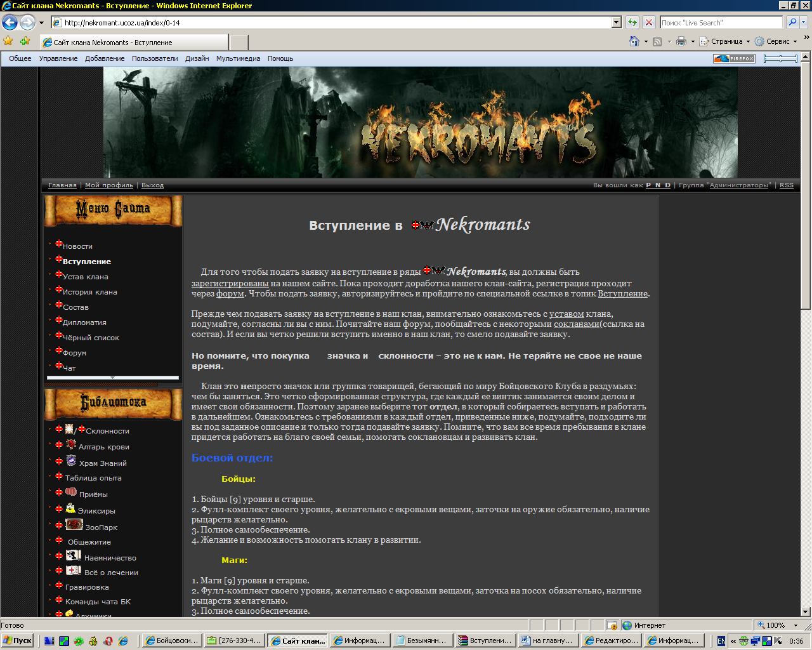Switch to Безымянн… Notepad taskbar window
The image size is (812, 650).
point(422,641)
